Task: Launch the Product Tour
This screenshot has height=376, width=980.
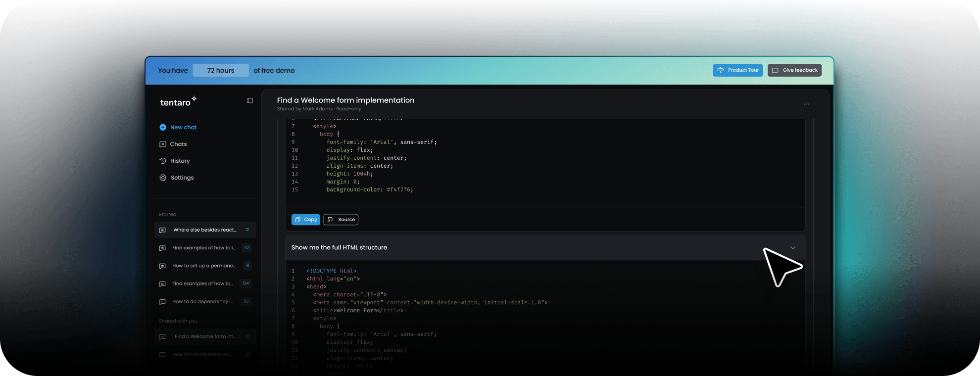Action: pos(737,70)
